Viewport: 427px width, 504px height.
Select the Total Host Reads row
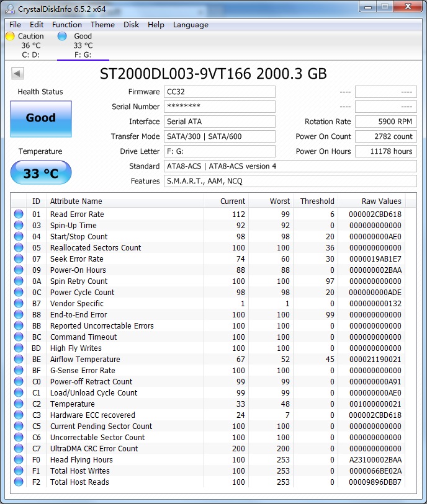click(x=208, y=482)
